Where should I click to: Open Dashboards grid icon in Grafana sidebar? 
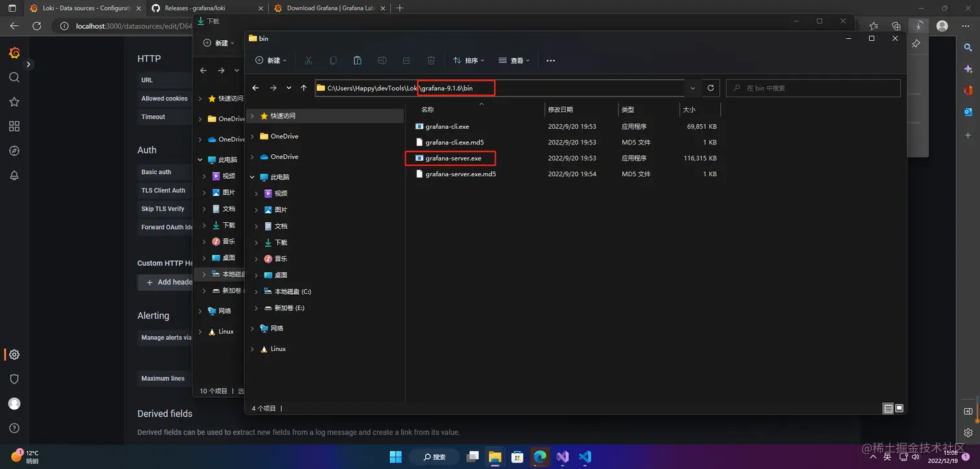(14, 126)
